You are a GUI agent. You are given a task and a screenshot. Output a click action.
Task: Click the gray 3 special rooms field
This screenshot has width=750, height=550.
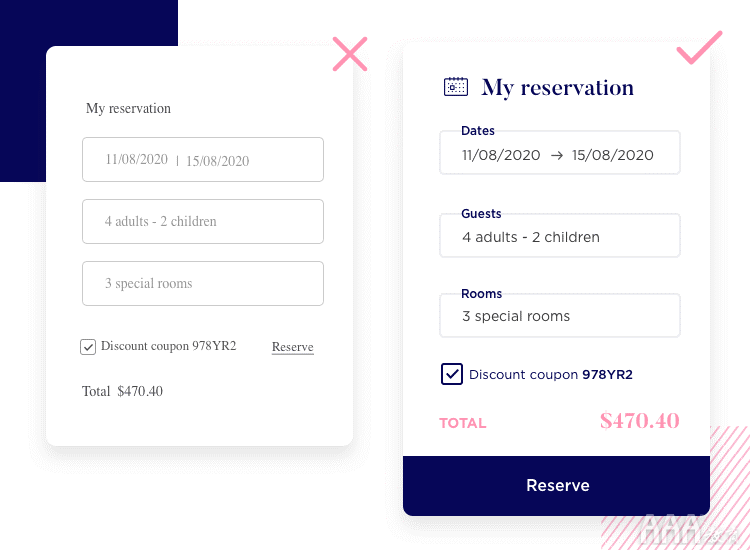[203, 283]
